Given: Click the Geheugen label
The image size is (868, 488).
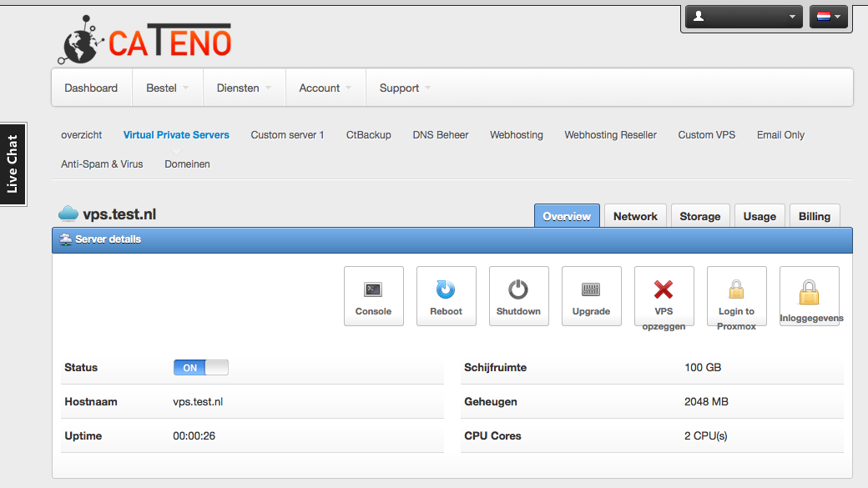Looking at the screenshot, I should [491, 402].
